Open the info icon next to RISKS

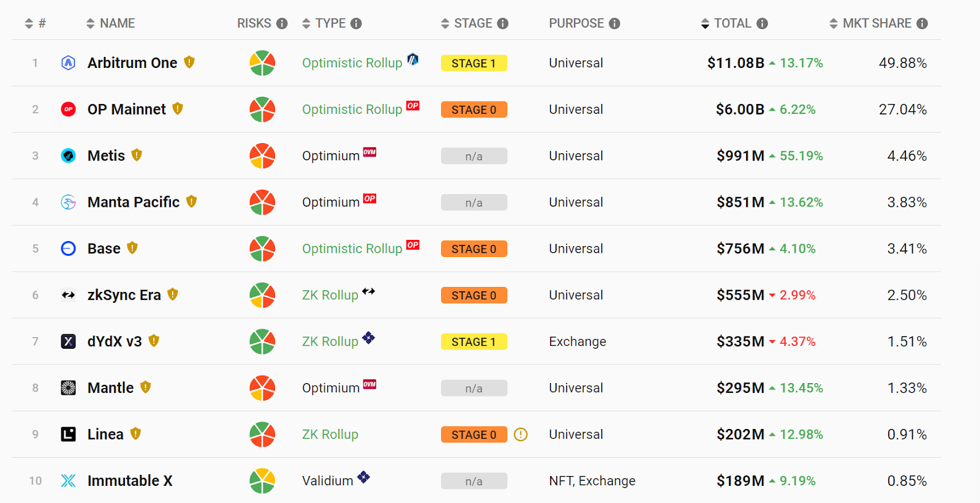click(x=282, y=24)
